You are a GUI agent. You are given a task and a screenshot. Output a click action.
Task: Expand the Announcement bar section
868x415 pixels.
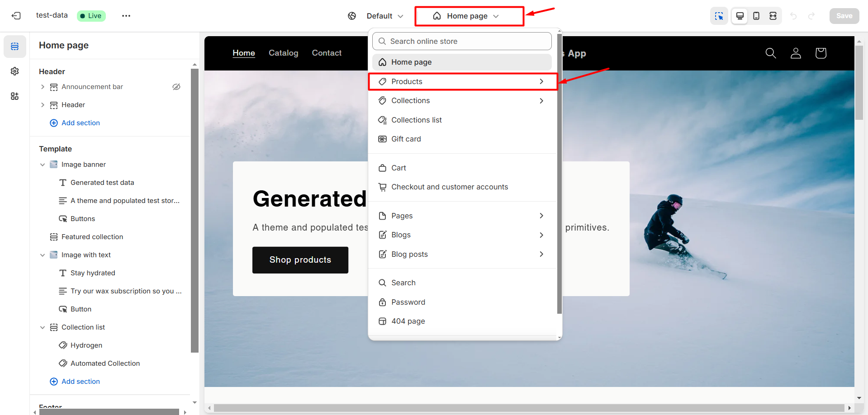click(43, 87)
